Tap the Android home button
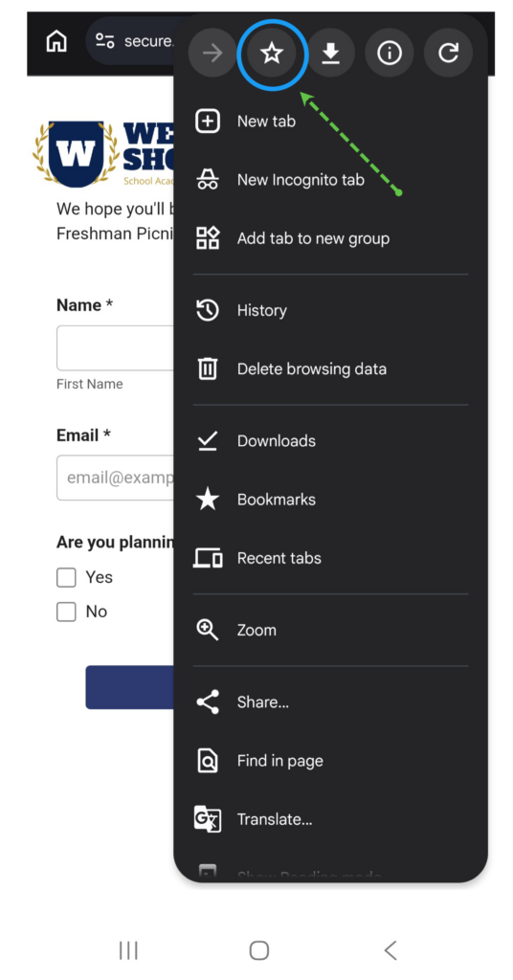Image resolution: width=513 pixels, height=980 pixels. click(x=258, y=950)
